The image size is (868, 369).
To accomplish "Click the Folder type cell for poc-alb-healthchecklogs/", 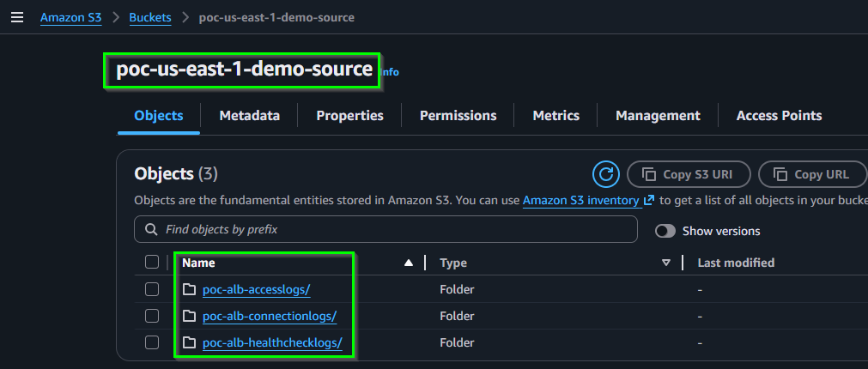I will [457, 343].
